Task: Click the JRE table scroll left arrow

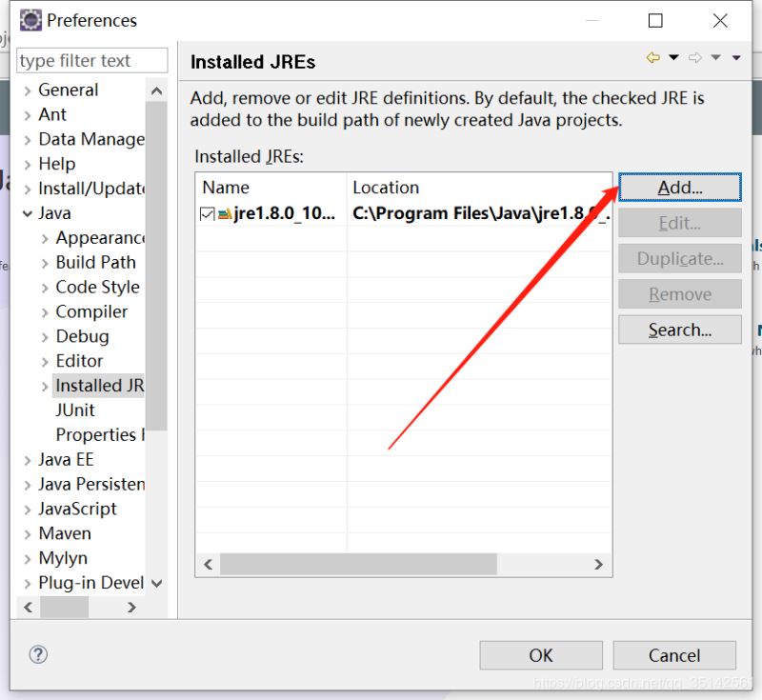Action: [x=209, y=564]
